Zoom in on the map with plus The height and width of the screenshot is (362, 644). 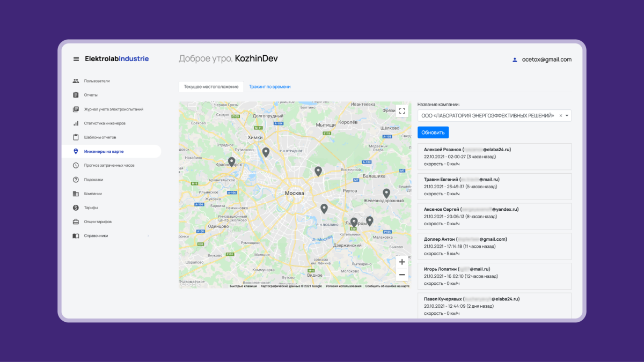402,262
